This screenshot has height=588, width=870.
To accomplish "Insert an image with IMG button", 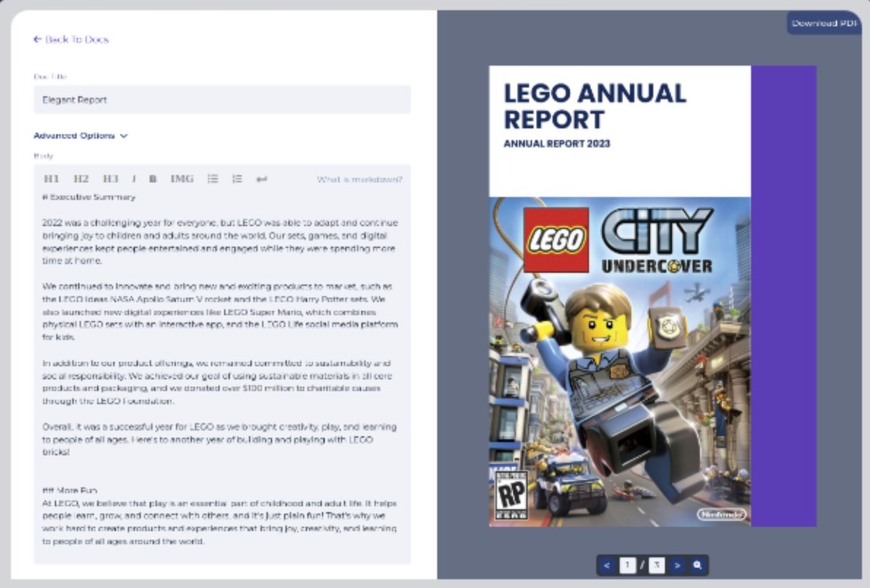I will click(x=182, y=179).
